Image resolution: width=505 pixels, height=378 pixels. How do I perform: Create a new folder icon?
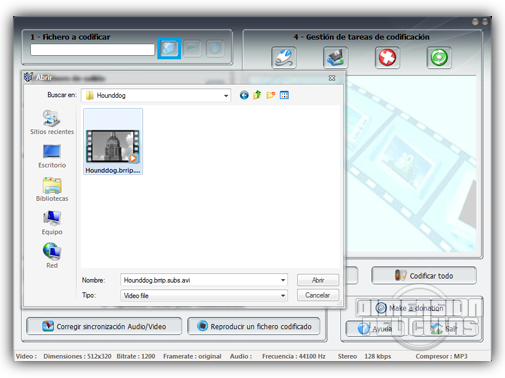(271, 95)
